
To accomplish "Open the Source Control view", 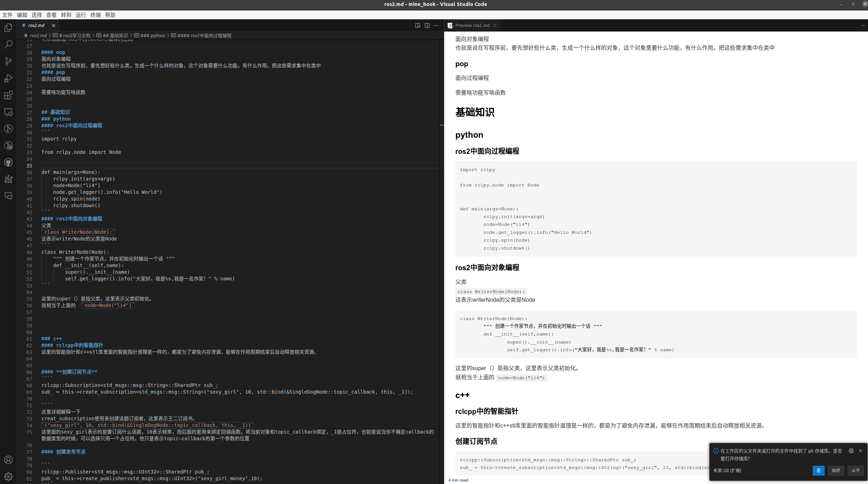I will pos(8,61).
